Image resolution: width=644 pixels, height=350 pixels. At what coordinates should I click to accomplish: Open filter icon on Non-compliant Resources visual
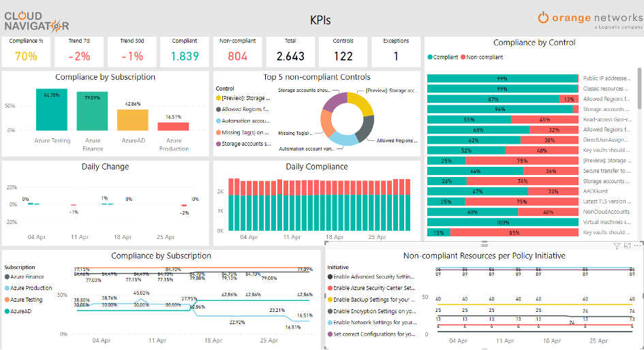tap(617, 246)
